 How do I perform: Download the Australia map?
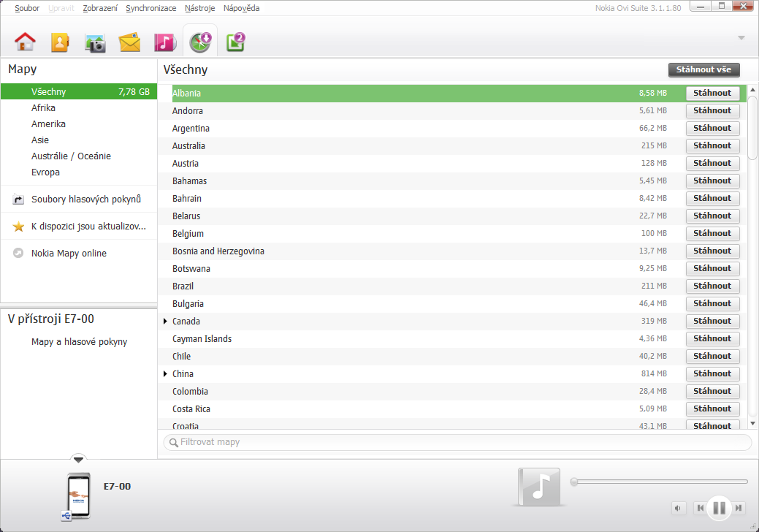click(x=712, y=145)
